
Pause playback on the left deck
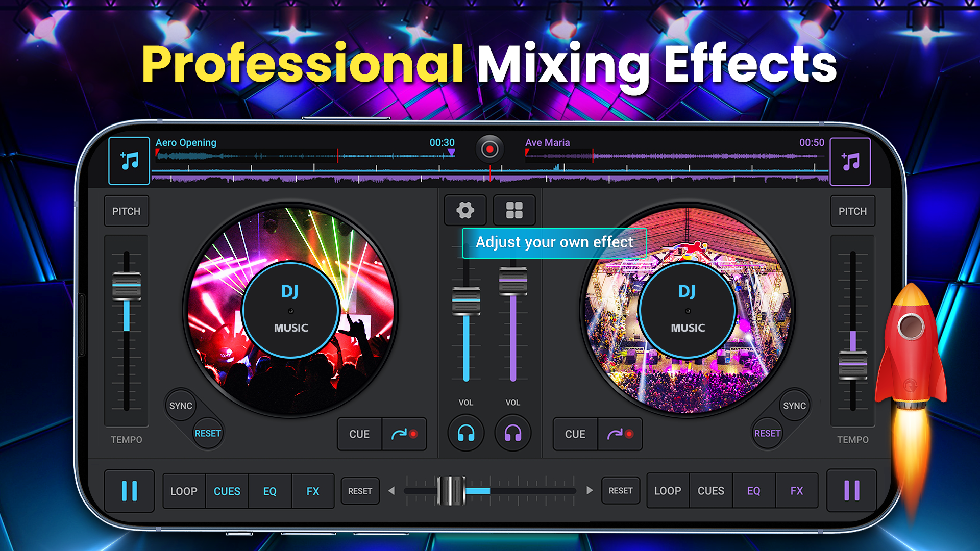pos(130,491)
